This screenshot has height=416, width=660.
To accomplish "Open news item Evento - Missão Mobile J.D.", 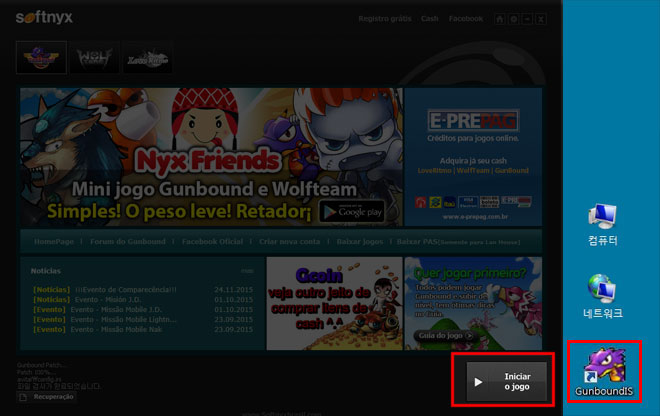I will [x=116, y=309].
